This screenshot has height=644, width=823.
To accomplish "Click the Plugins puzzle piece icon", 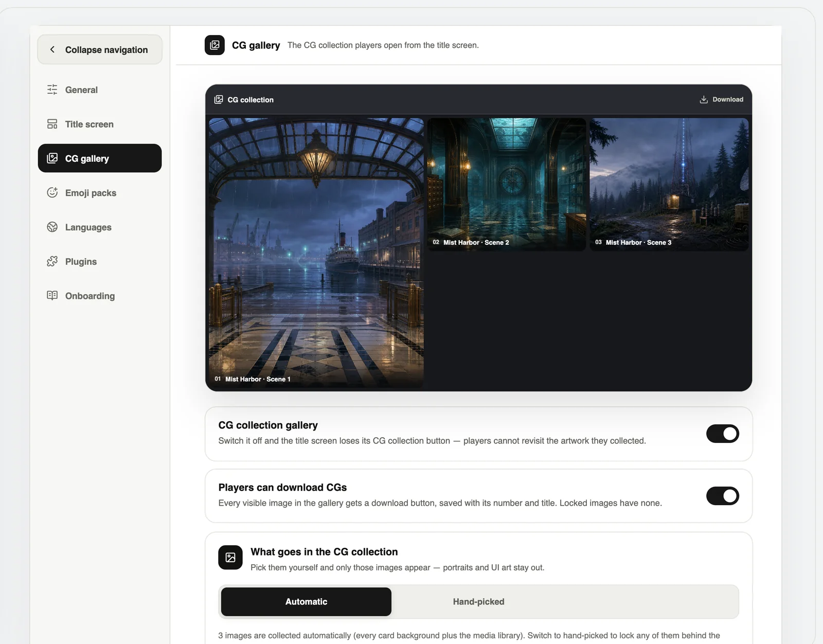I will [x=52, y=261].
